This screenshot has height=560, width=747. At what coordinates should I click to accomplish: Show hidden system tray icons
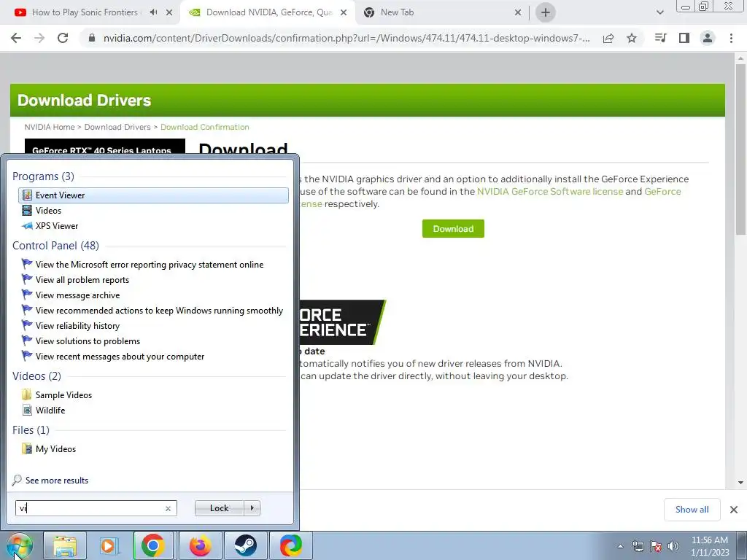point(620,546)
